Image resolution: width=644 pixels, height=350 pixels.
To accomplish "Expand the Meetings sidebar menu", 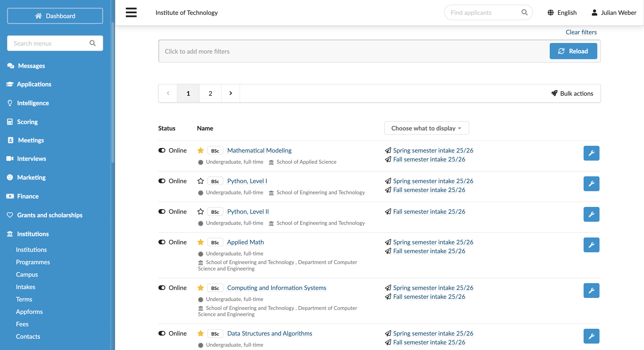I will pos(31,140).
